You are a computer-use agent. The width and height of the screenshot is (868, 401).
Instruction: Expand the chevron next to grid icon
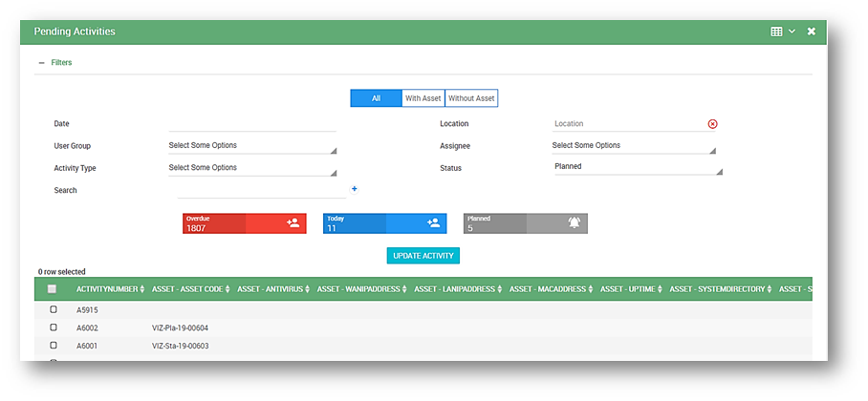tap(792, 32)
